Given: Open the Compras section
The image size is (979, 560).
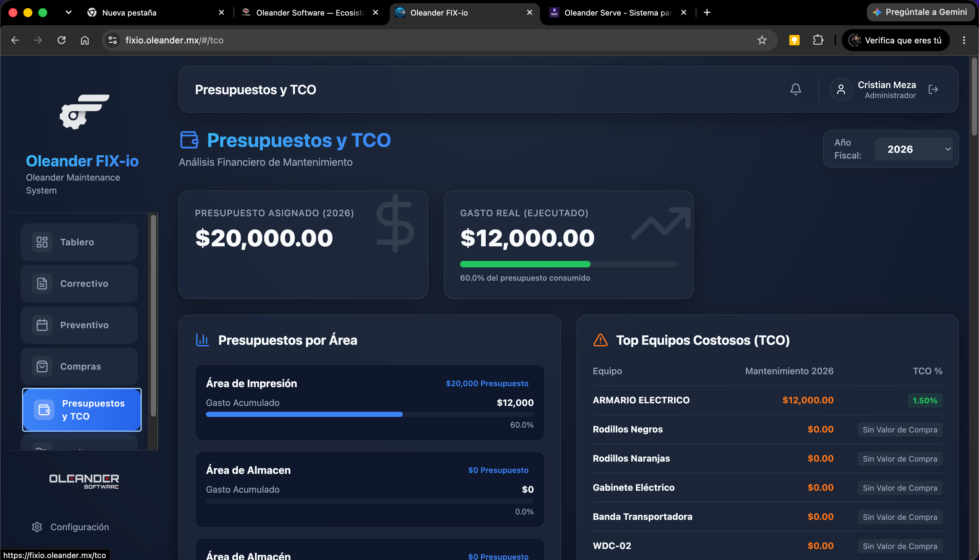Looking at the screenshot, I should (x=79, y=366).
